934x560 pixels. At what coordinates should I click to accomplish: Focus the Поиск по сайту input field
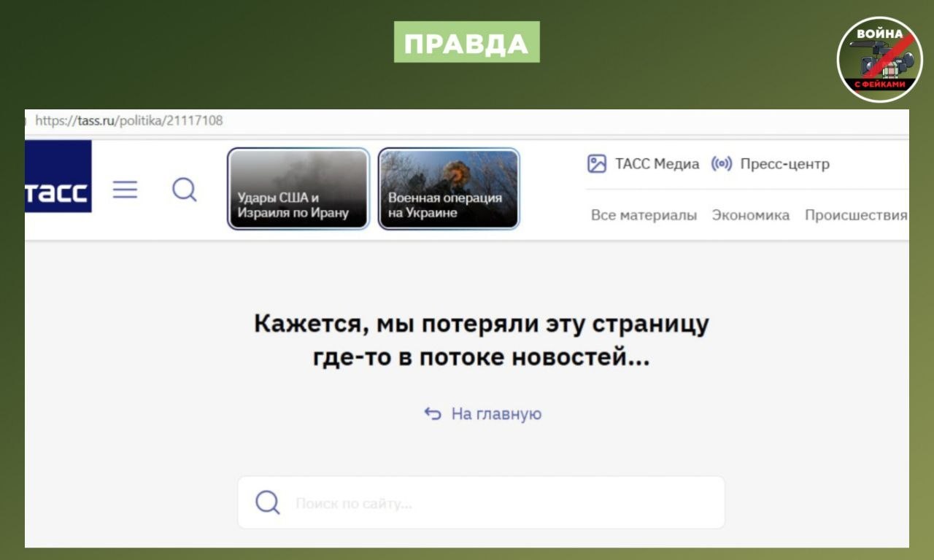pyautogui.click(x=496, y=503)
